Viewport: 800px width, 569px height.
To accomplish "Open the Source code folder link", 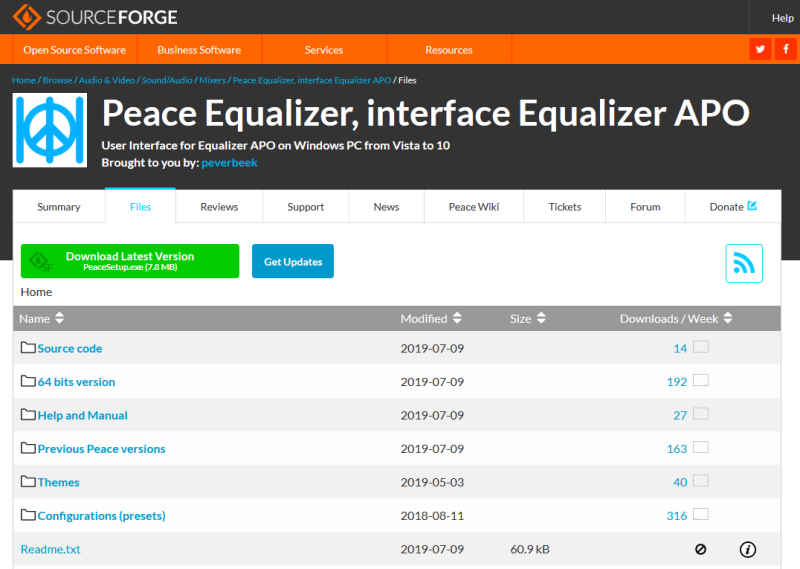I will tap(70, 348).
